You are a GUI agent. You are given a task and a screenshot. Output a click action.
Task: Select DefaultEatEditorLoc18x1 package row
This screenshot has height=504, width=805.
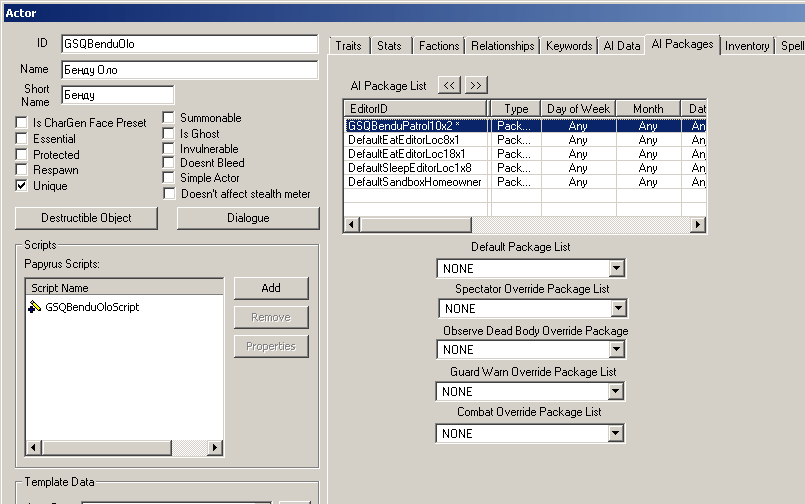click(x=525, y=153)
